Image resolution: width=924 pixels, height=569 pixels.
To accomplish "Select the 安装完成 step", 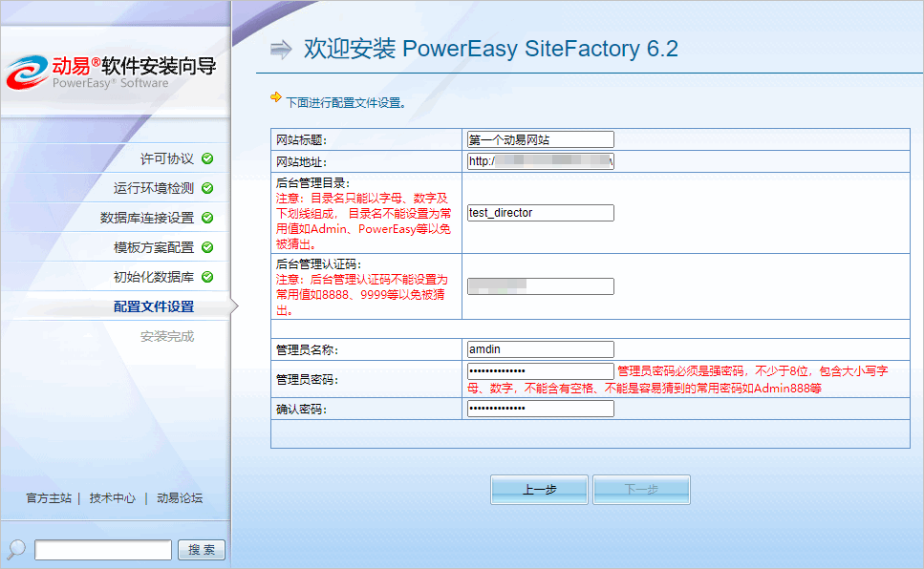I will [x=167, y=336].
